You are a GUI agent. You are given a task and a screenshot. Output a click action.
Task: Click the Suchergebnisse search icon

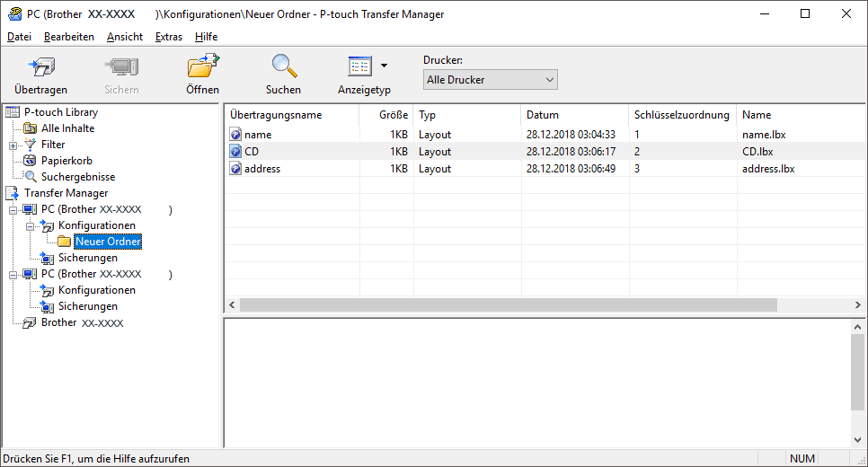[30, 177]
